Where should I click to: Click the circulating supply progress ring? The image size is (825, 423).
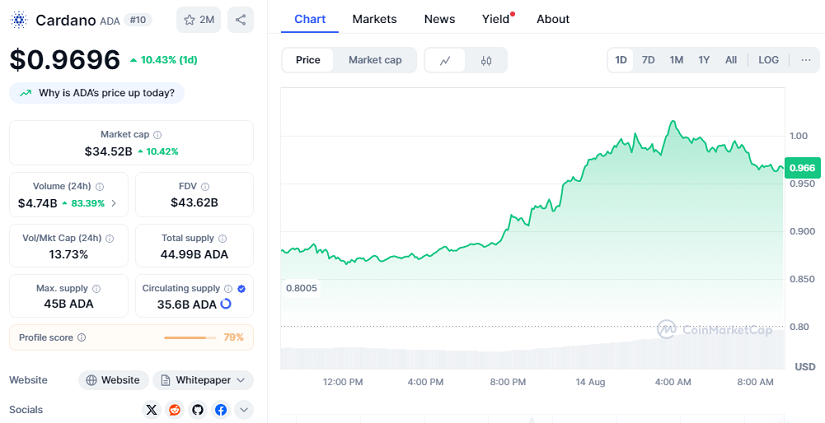(226, 304)
